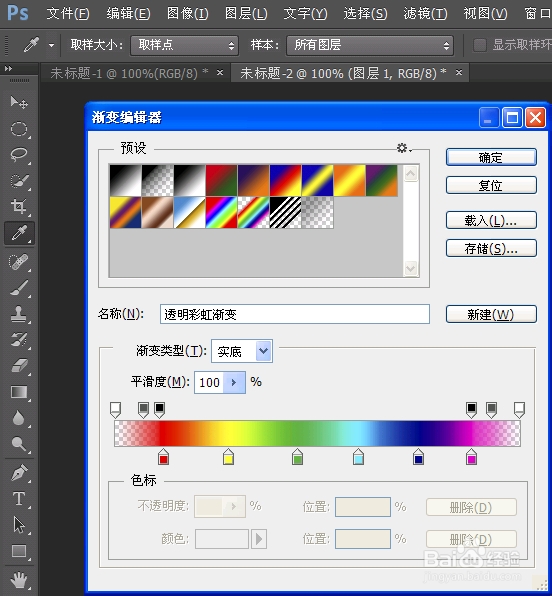
Task: Open the presets gear menu
Action: tap(403, 148)
